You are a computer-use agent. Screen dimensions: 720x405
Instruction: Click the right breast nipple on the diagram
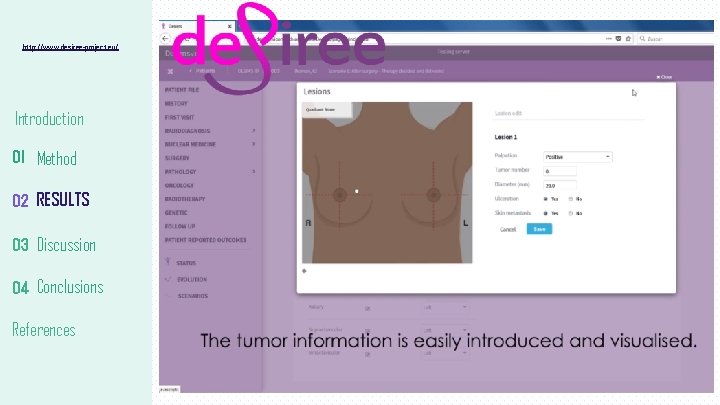click(340, 195)
